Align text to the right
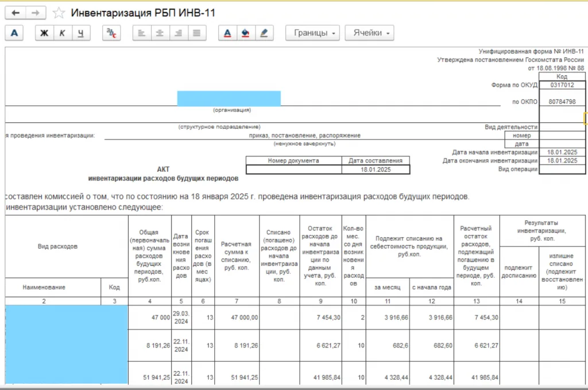588x390 pixels. point(179,33)
